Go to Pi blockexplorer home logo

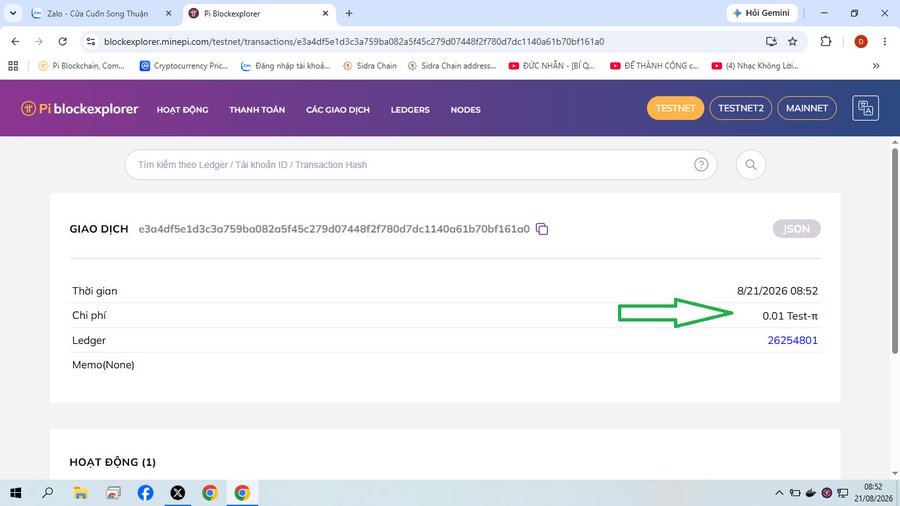[x=80, y=109]
